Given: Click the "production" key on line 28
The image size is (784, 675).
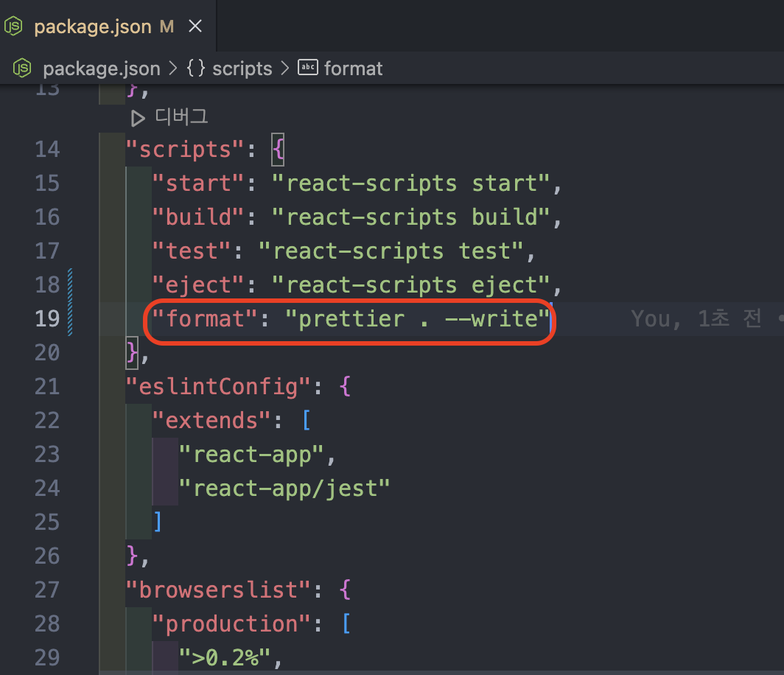Looking at the screenshot, I should point(231,624).
